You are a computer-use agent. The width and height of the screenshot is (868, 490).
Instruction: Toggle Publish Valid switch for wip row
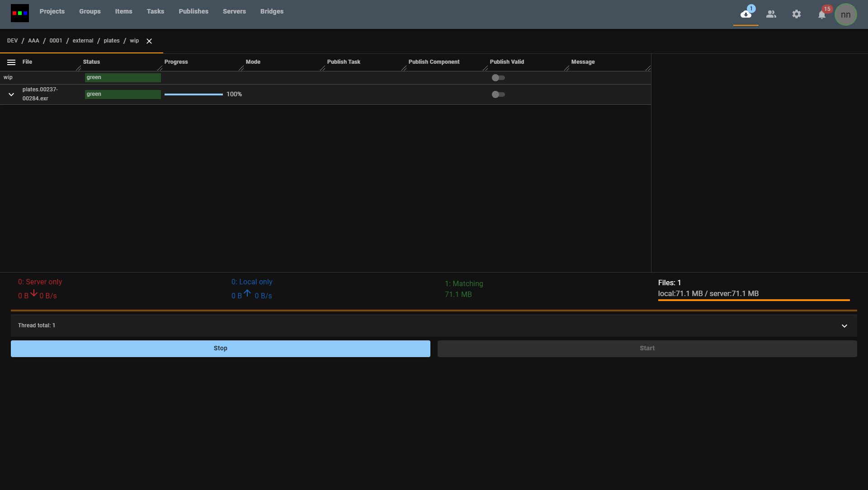(498, 78)
